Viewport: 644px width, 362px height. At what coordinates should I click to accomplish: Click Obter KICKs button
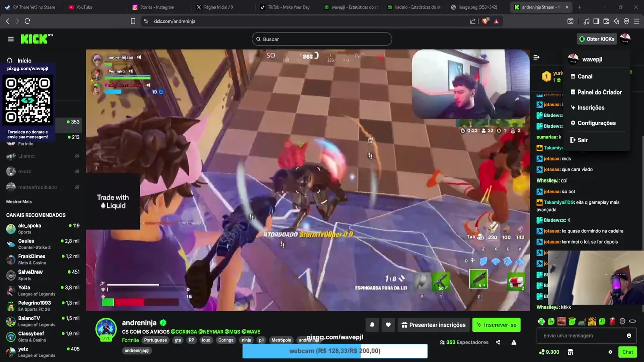pyautogui.click(x=597, y=39)
